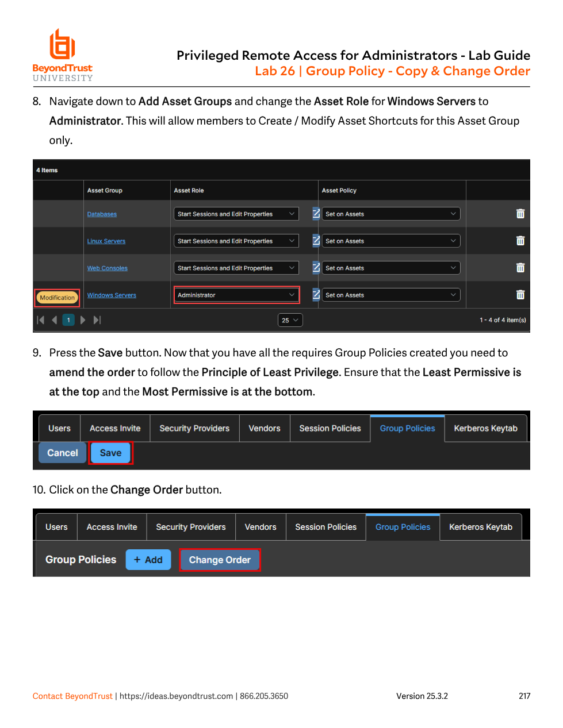Open Asset Role dropdown for Linux Servers

[236, 241]
